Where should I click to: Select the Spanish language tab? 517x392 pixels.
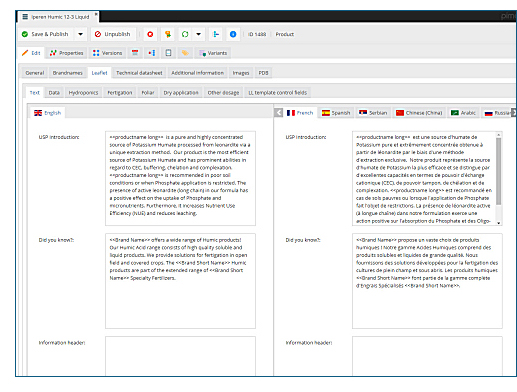pos(336,113)
